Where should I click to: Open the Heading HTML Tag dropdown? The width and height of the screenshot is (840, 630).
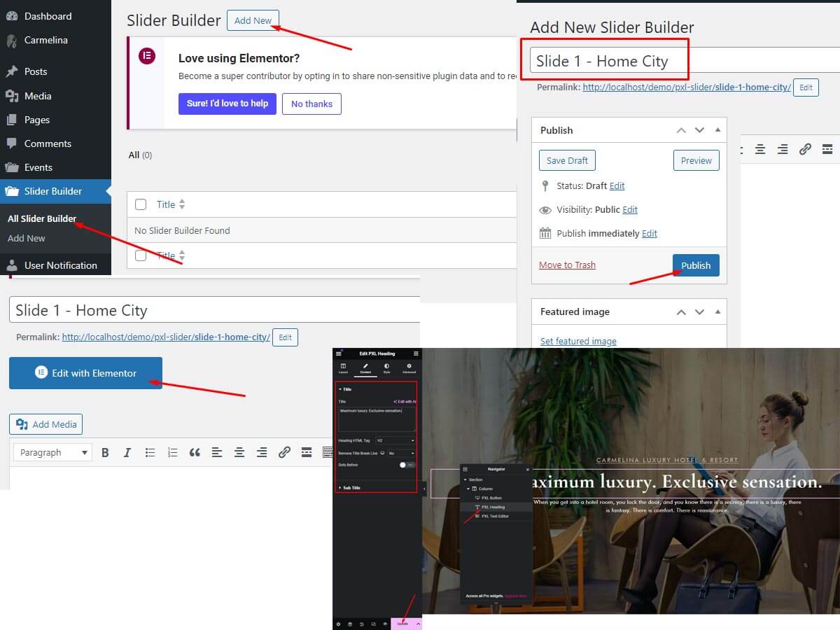tap(395, 440)
